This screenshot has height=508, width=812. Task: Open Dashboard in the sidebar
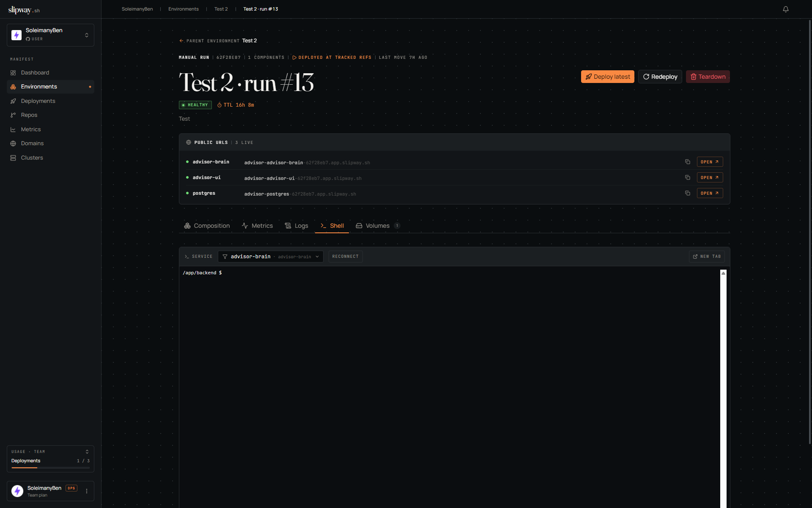click(50, 73)
